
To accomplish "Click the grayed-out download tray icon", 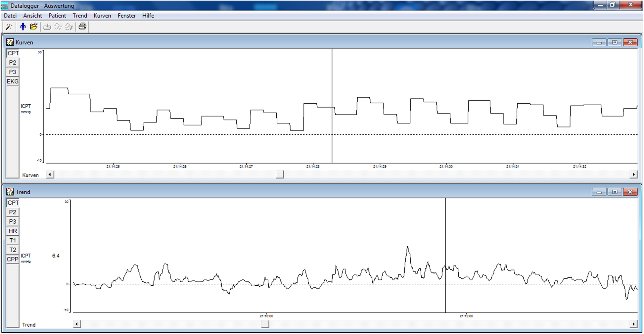I will (47, 27).
